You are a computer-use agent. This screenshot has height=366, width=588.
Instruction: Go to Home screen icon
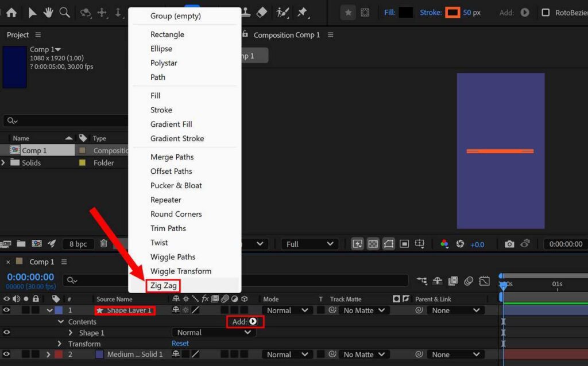pyautogui.click(x=11, y=13)
